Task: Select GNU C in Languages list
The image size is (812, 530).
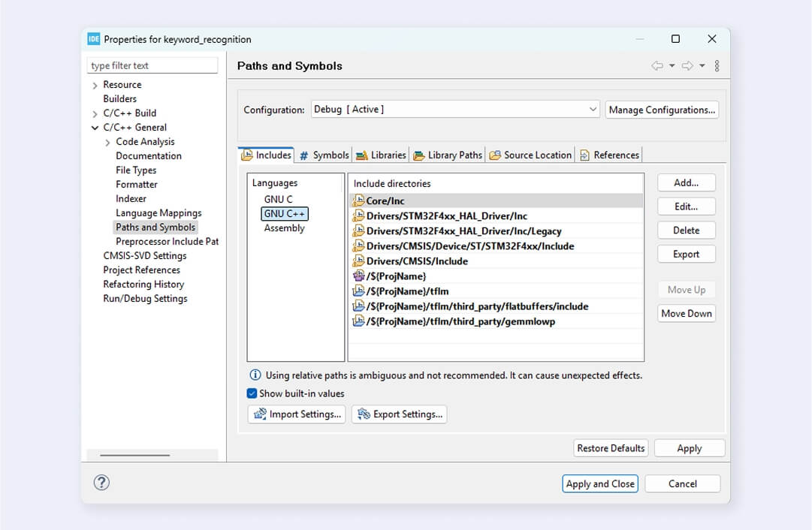Action: (x=279, y=200)
